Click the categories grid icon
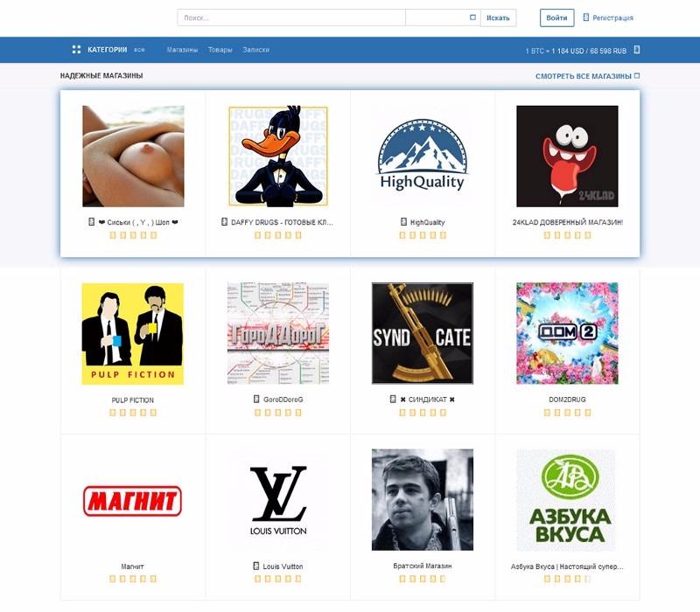 (76, 50)
